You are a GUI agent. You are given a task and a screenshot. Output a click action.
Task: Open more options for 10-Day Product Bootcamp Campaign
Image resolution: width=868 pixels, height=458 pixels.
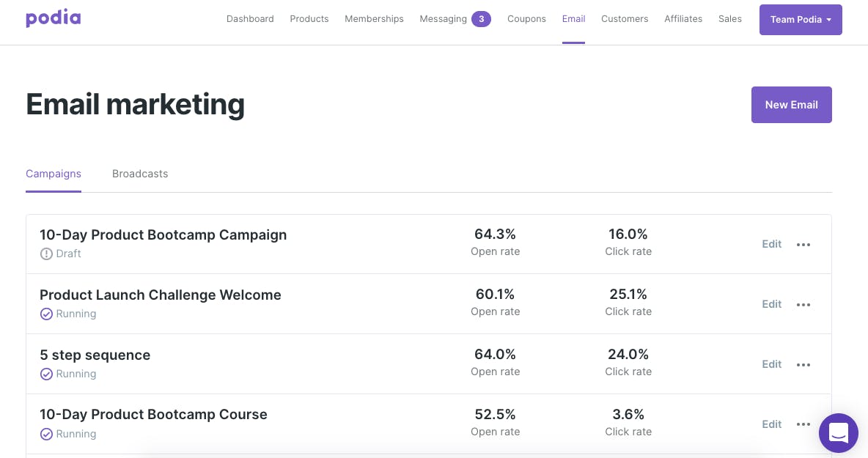[803, 245]
